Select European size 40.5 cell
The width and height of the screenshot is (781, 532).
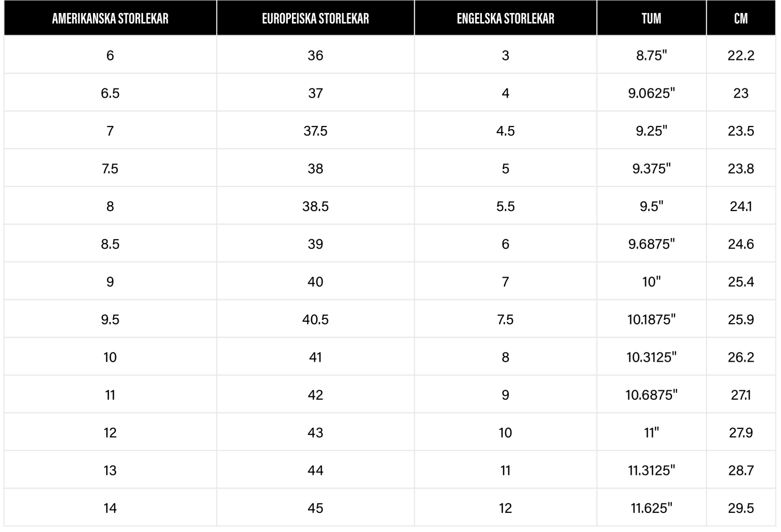[316, 319]
